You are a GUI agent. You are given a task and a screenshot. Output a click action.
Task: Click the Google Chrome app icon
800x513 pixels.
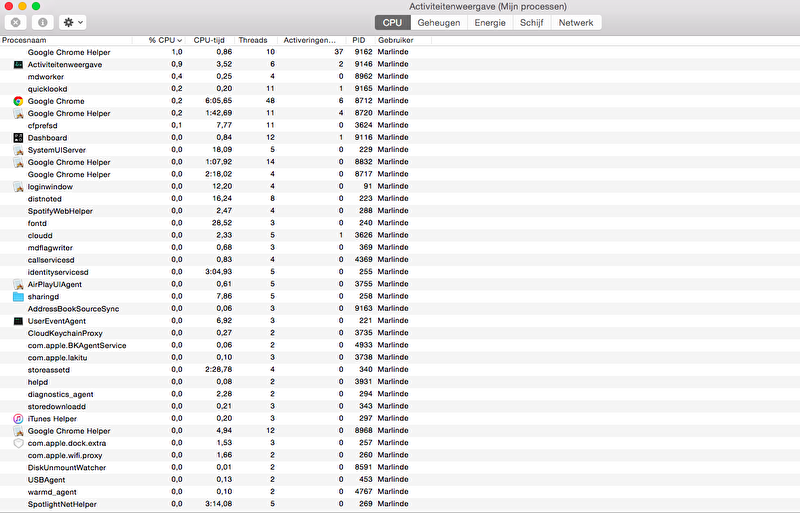pyautogui.click(x=18, y=101)
